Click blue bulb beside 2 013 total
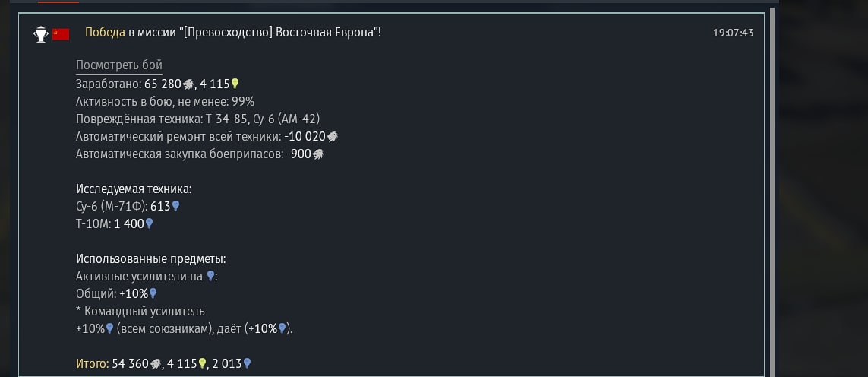The width and height of the screenshot is (868, 377). coord(247,364)
